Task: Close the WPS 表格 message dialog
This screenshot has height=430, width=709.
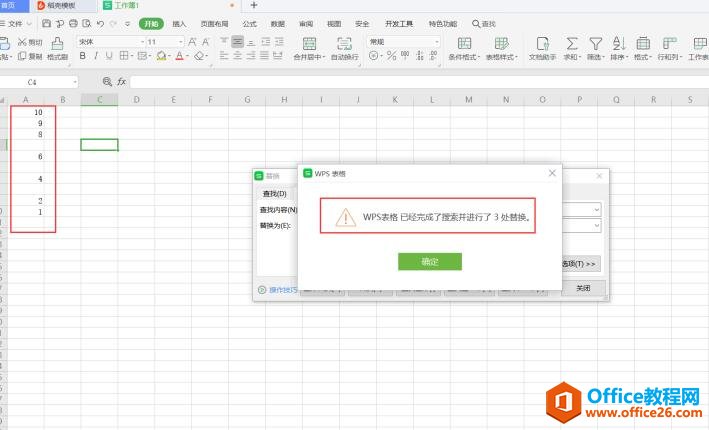Action: coord(552,173)
